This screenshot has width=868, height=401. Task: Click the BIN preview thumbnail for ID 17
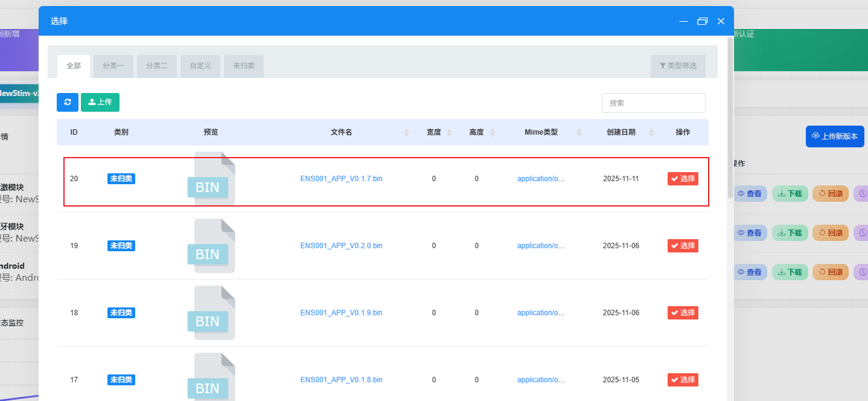tap(211, 377)
